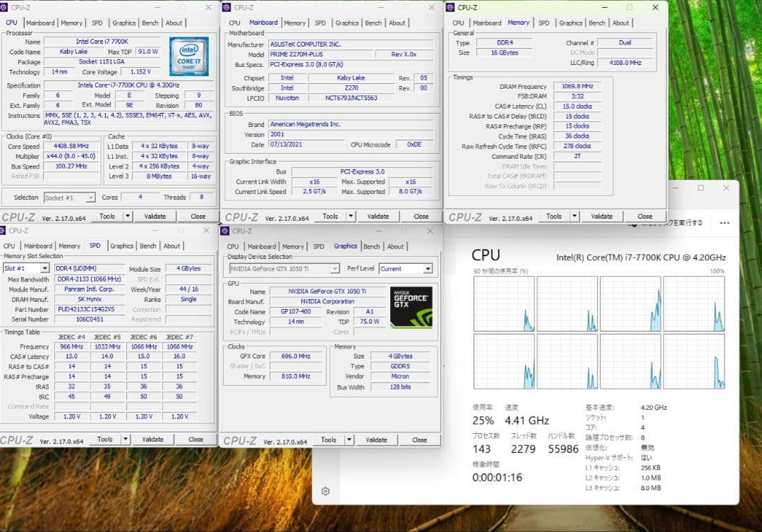Screen dimensions: 762x532
Task: Click Validate in the Graphics window
Action: [x=375, y=439]
